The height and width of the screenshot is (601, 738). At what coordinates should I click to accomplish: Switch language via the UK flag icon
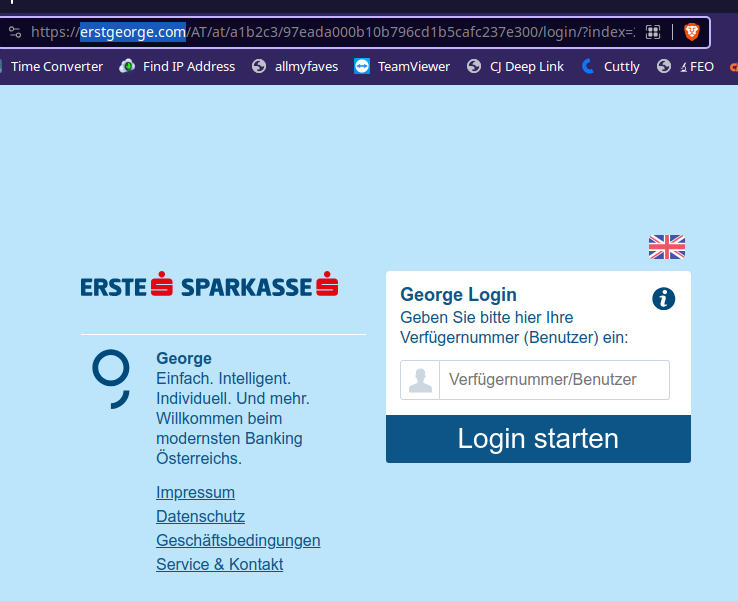667,247
